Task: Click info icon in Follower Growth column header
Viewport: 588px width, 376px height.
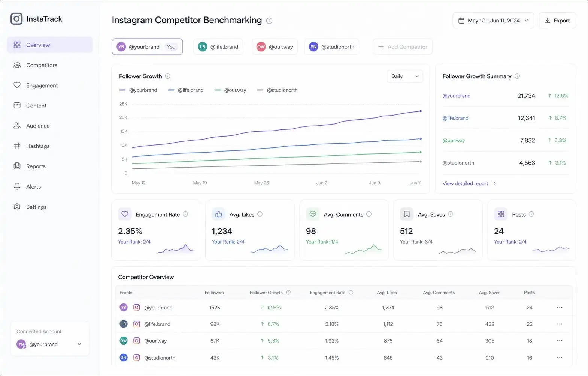Action: coord(288,293)
